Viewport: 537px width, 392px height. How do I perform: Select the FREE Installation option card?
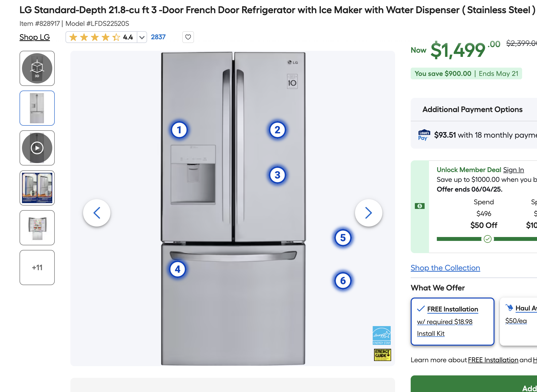[452, 321]
